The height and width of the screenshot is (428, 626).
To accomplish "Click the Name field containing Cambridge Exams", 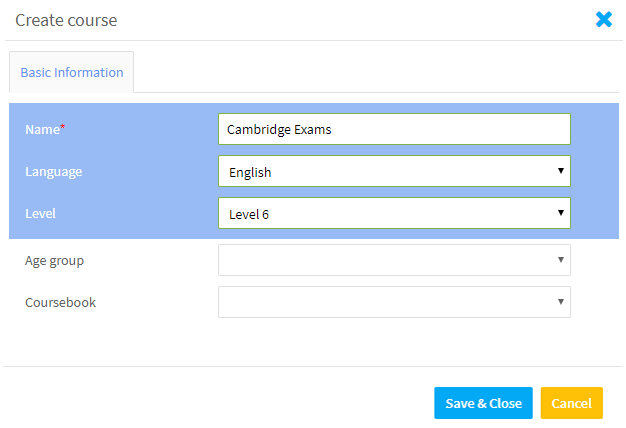I will click(394, 129).
